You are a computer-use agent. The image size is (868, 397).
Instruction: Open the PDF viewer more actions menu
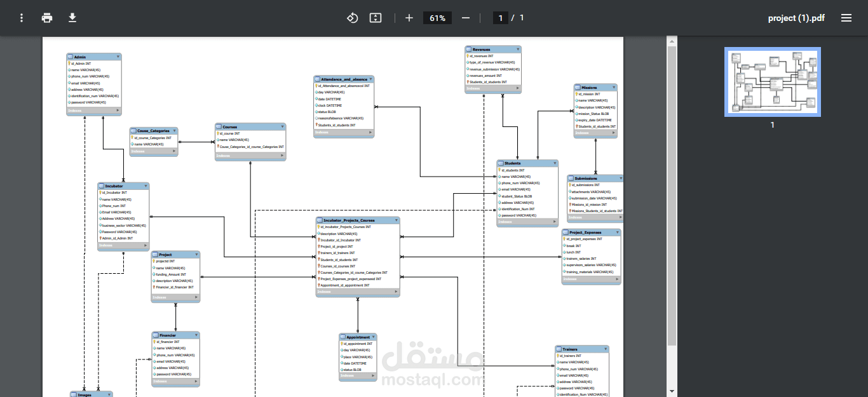tap(22, 18)
